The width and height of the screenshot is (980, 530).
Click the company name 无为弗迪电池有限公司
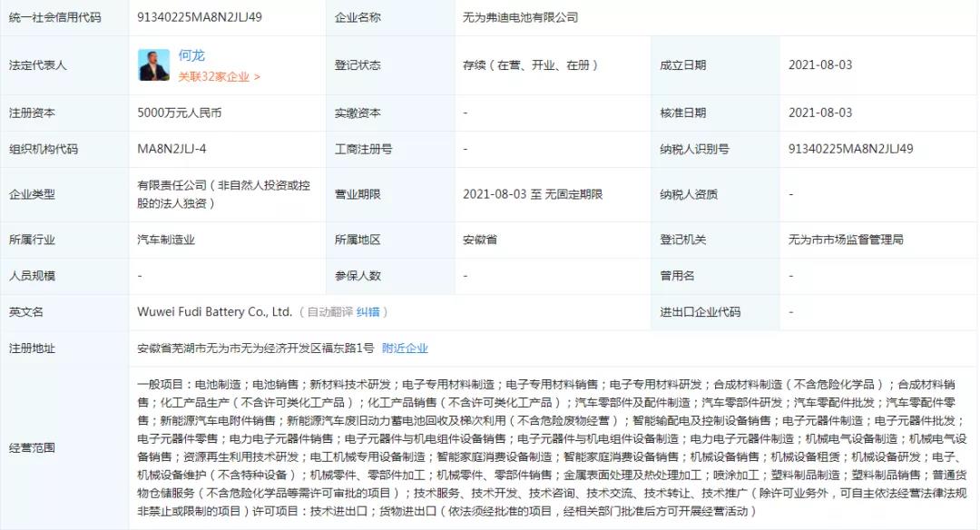point(520,17)
